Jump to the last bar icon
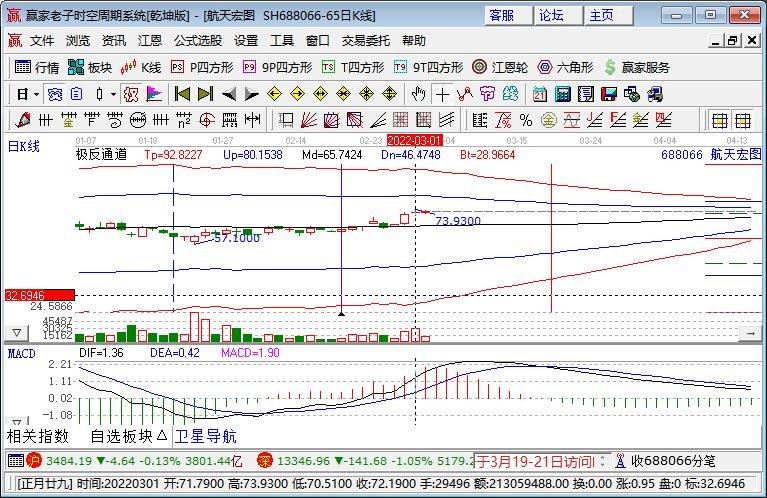Viewport: 767px width, 498px height. (205, 94)
